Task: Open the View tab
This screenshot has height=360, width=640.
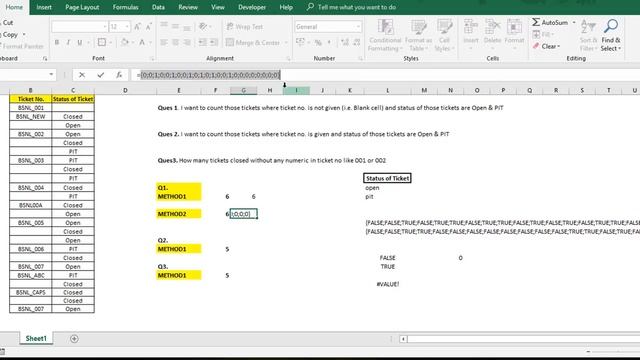Action: coord(218,7)
